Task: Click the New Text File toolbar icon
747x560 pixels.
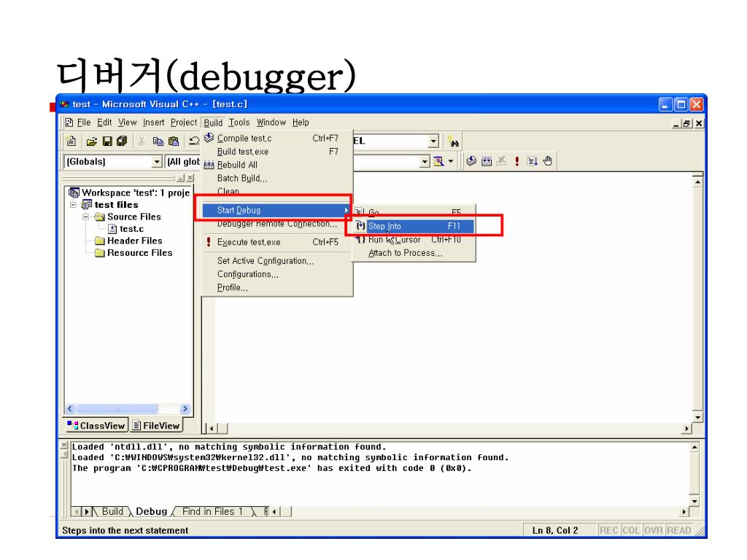Action: click(71, 141)
